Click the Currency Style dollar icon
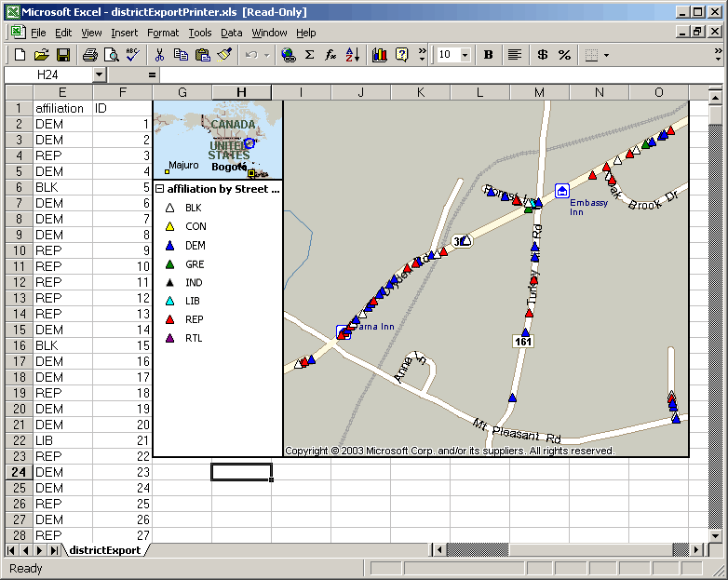728x580 pixels. pos(542,55)
